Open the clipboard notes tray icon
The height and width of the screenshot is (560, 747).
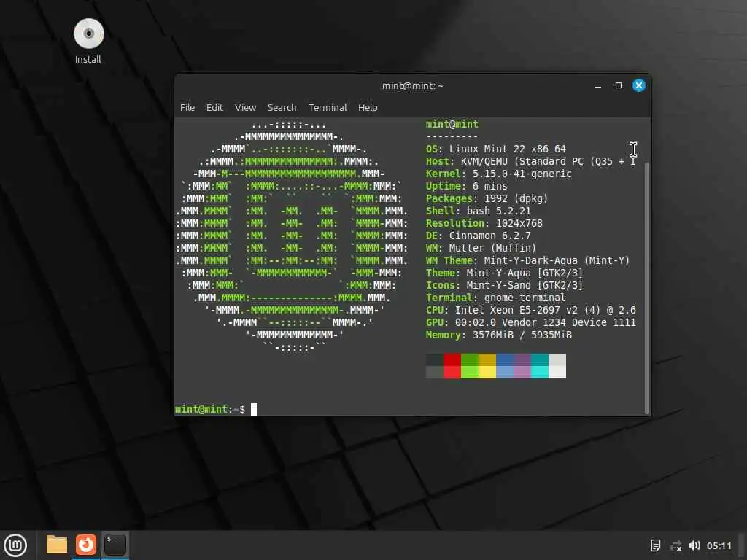coord(656,545)
